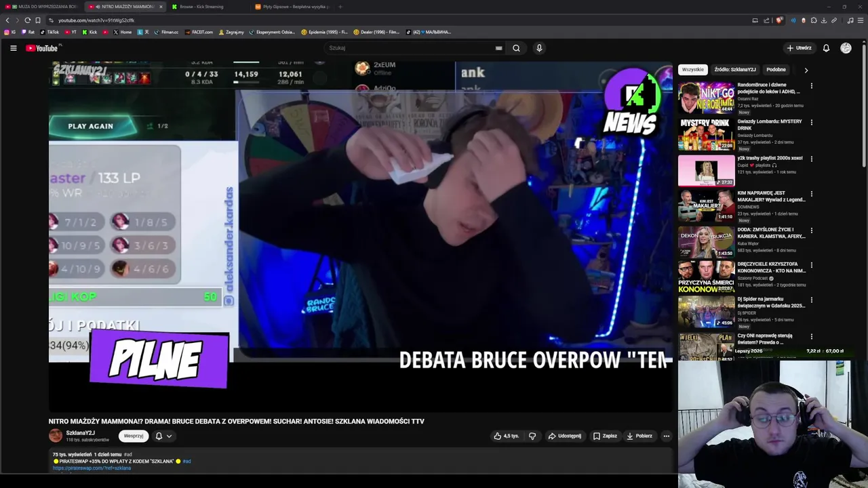868x488 pixels.
Task: Click the search magnifier button
Action: point(516,48)
